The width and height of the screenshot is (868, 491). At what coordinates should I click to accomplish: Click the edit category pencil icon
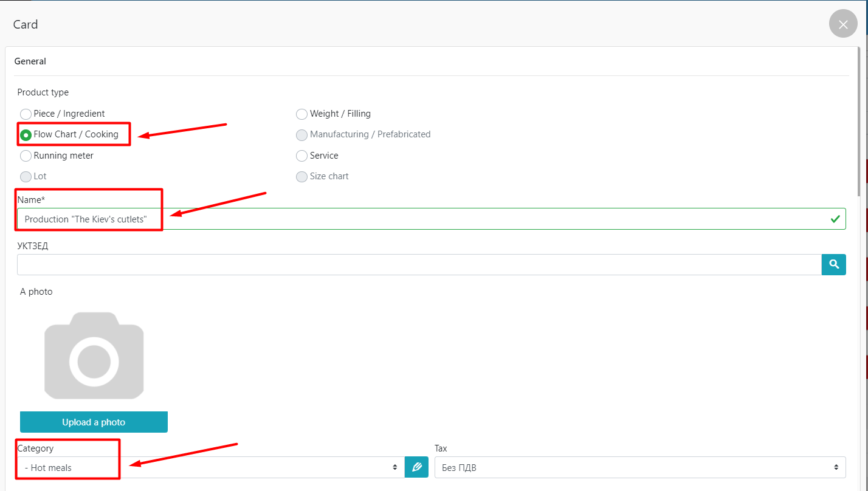[x=416, y=467]
